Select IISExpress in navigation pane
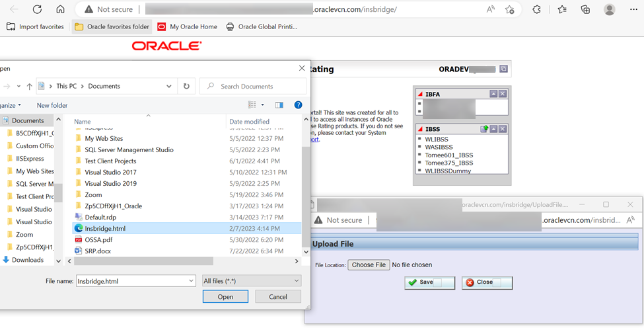Viewport: 644px width, 330px height. pos(30,159)
